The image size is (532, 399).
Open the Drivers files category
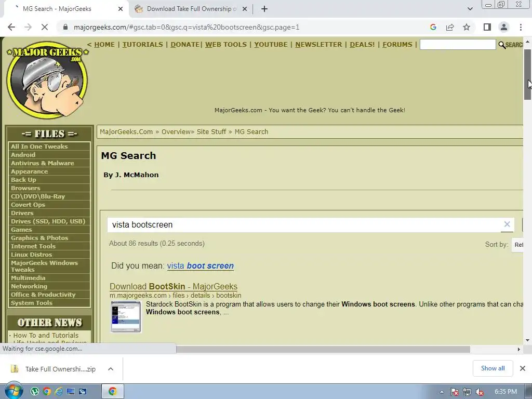tap(22, 213)
